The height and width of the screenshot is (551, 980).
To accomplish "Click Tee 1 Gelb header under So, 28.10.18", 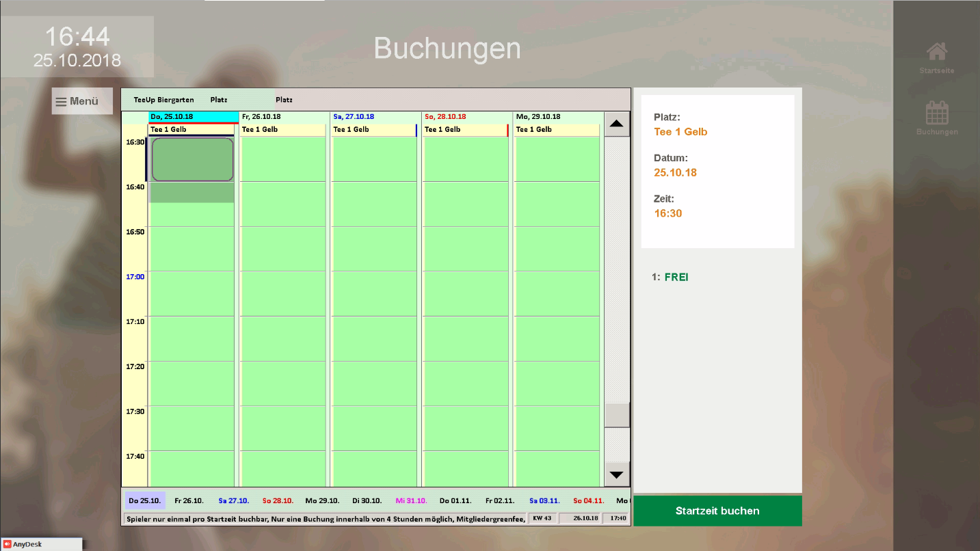I will [x=465, y=129].
